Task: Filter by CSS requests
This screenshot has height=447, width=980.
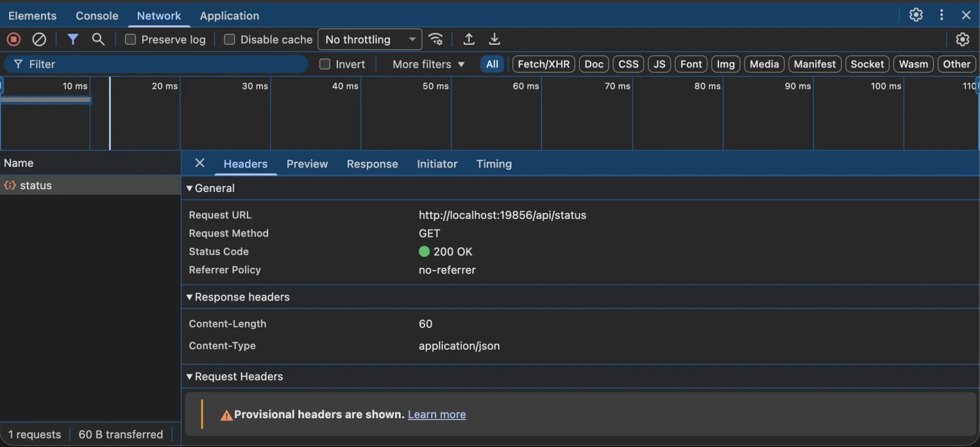Action: tap(628, 64)
